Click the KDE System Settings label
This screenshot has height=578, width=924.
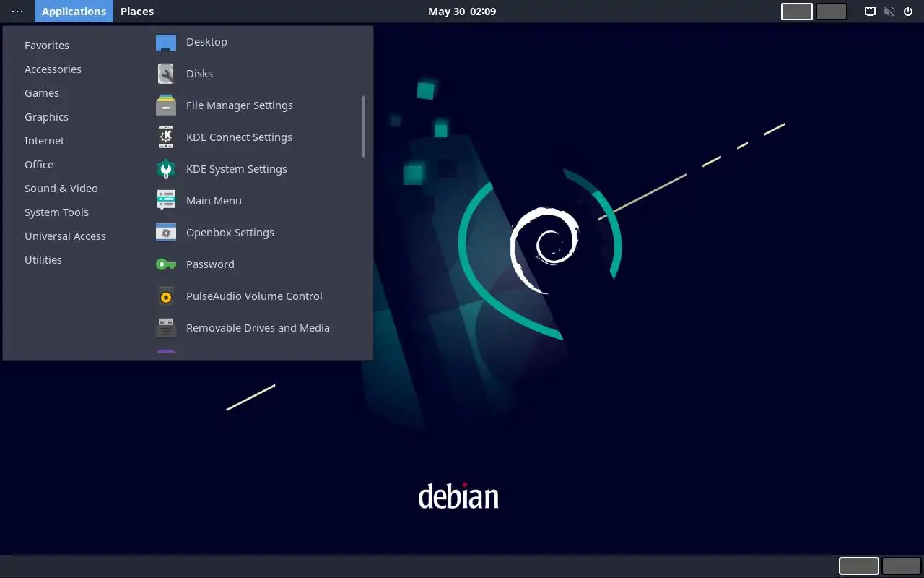(237, 169)
